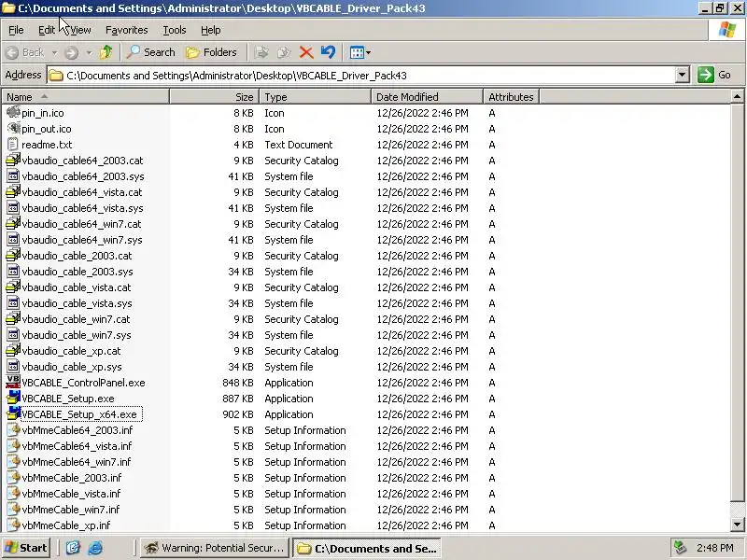Image resolution: width=747 pixels, height=560 pixels.
Task: Click the scrollbar down arrow
Action: tap(737, 525)
